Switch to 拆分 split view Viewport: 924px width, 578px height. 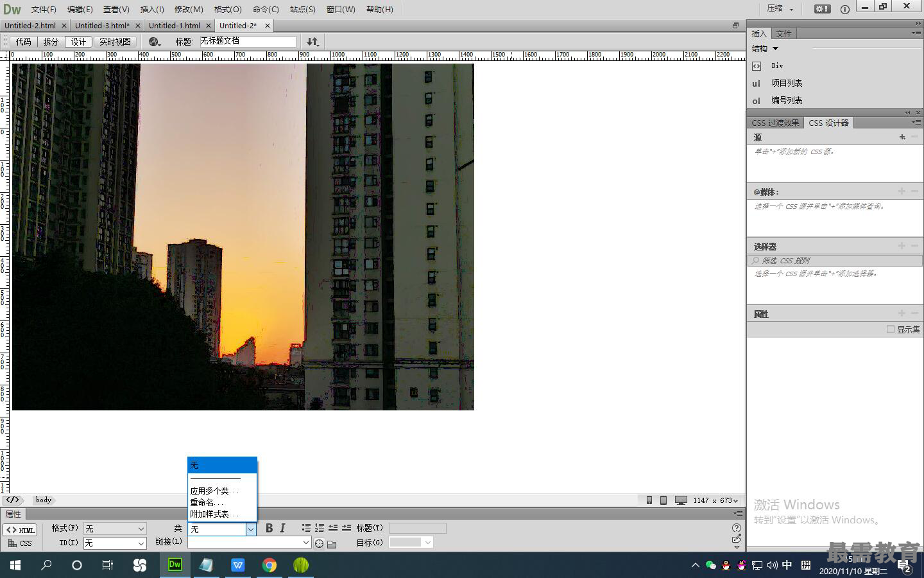click(x=51, y=42)
